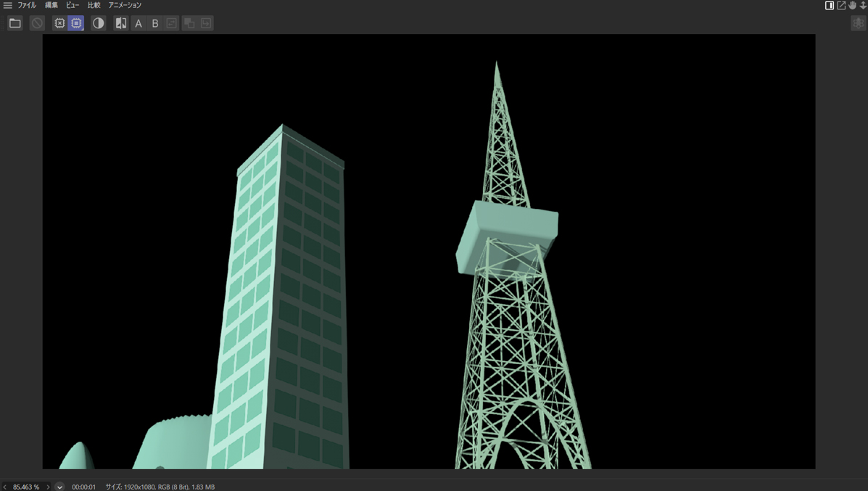Open the zoom presets dropdown arrow

60,487
